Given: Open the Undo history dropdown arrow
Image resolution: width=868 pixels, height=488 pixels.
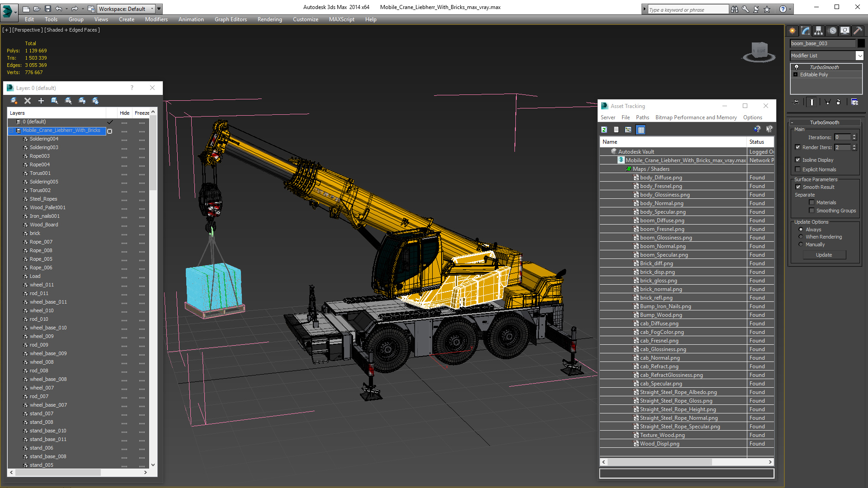Looking at the screenshot, I should tap(66, 9).
